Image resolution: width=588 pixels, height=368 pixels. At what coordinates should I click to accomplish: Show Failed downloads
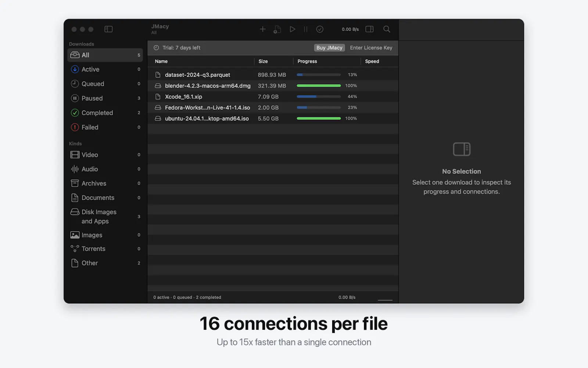pos(105,127)
